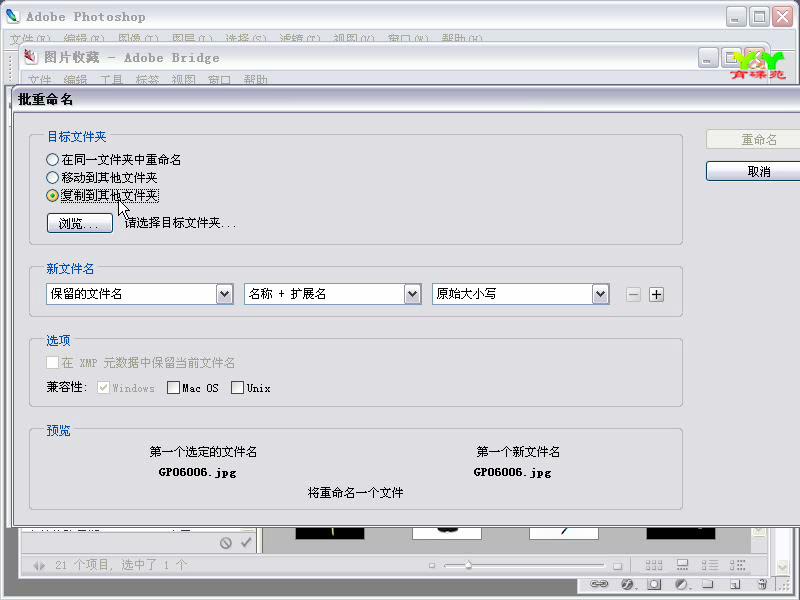800x600 pixels.
Task: Open the '原始大小写' dropdown
Action: pos(521,294)
